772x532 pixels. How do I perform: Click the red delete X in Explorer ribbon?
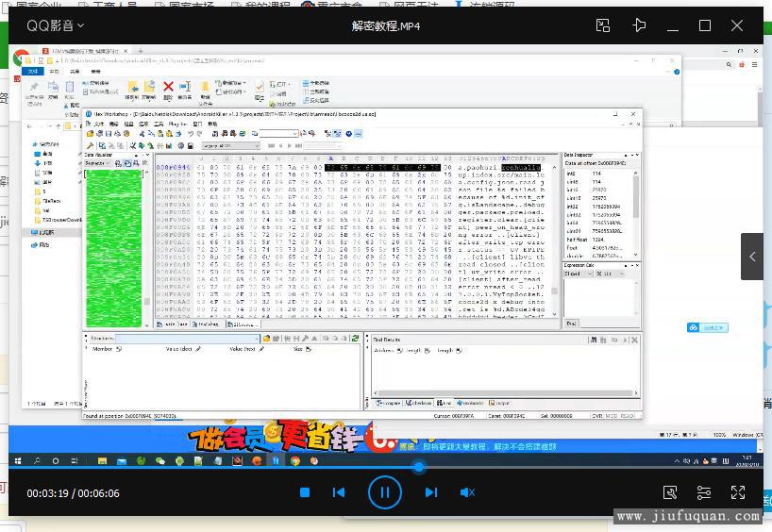[x=168, y=87]
